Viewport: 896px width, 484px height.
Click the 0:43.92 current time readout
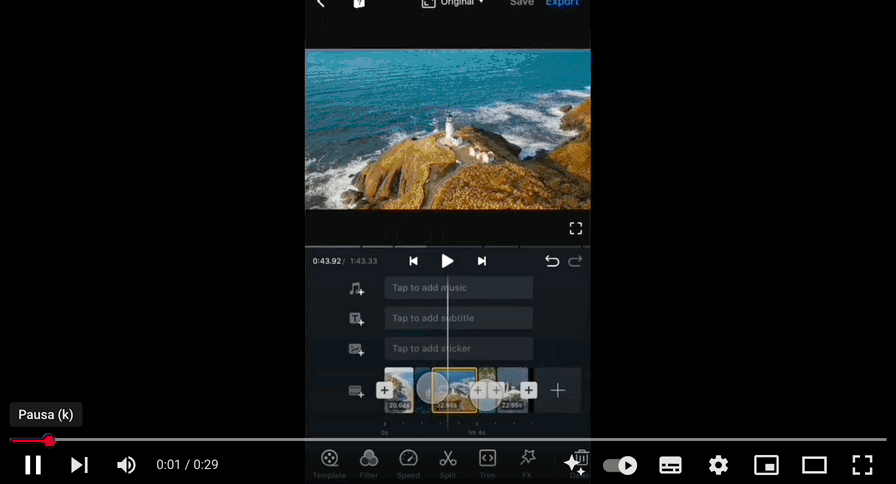point(327,261)
